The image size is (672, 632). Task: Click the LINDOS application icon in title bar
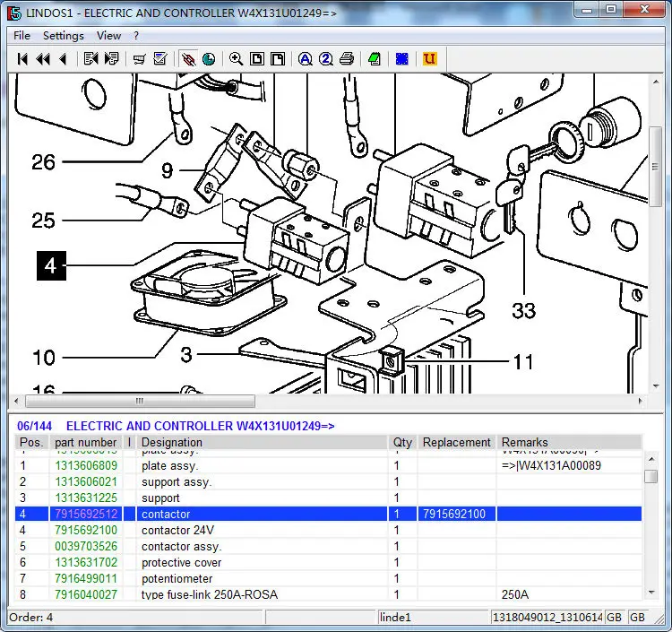click(x=14, y=13)
